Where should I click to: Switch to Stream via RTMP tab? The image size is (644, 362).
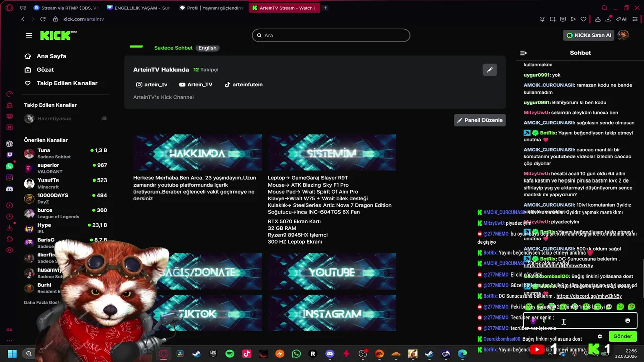(x=65, y=8)
